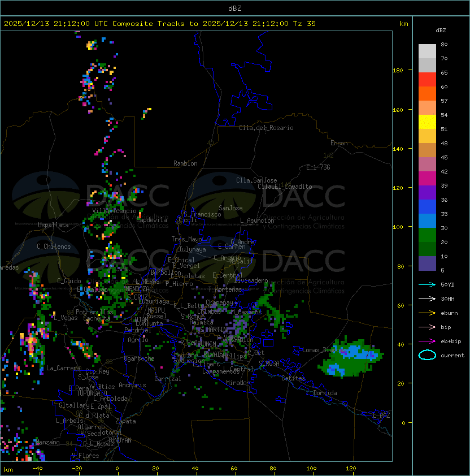Viewport: 470px width, 476px height.
Task: Pick the bright green 20–30 dBZ swatch
Action: pyautogui.click(x=427, y=235)
